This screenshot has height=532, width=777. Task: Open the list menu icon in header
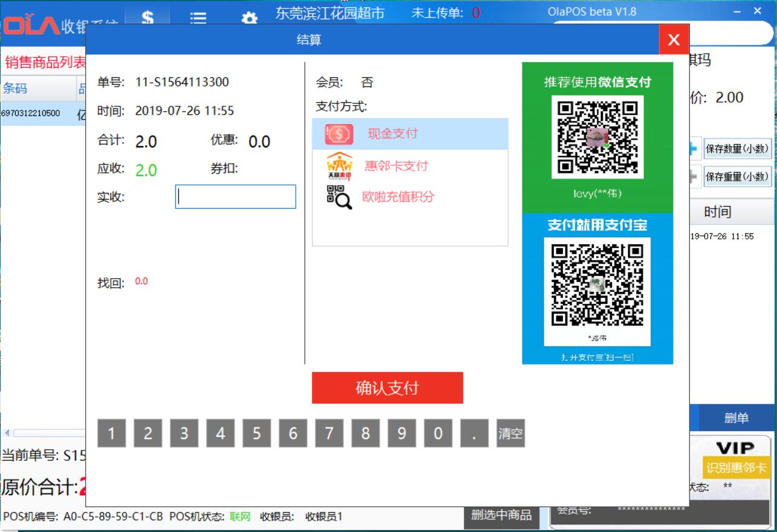198,18
